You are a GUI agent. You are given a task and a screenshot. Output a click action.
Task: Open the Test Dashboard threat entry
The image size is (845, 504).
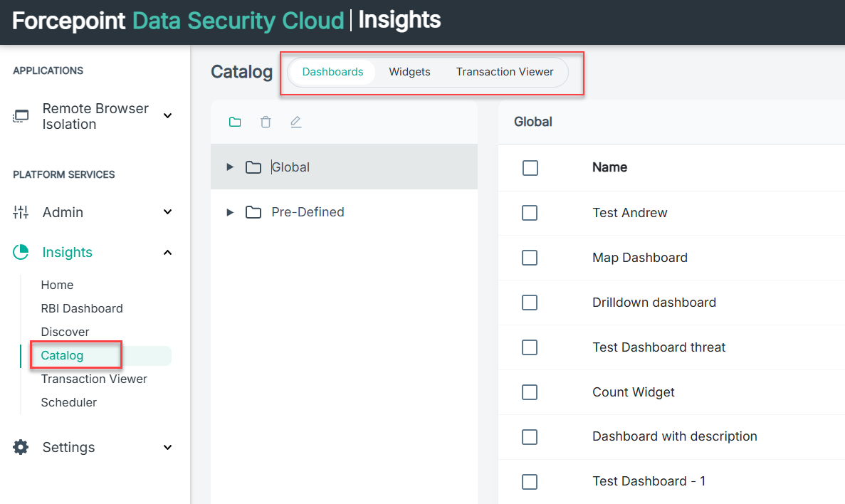(658, 347)
